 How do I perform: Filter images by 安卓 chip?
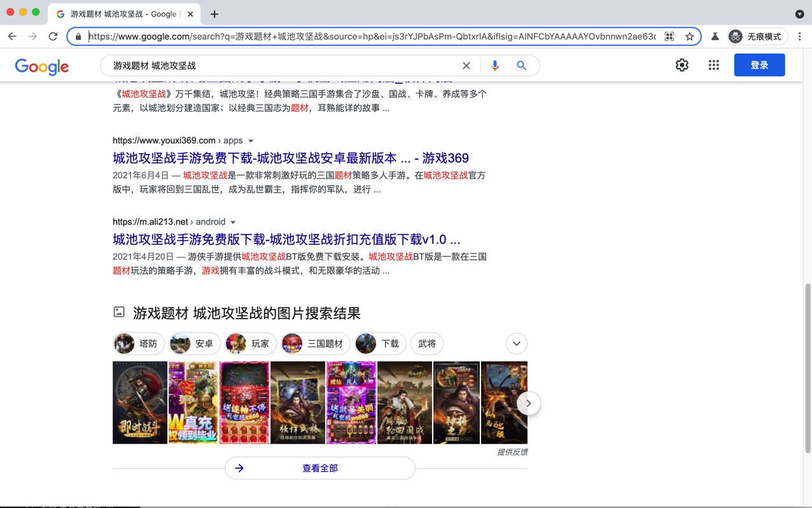195,344
